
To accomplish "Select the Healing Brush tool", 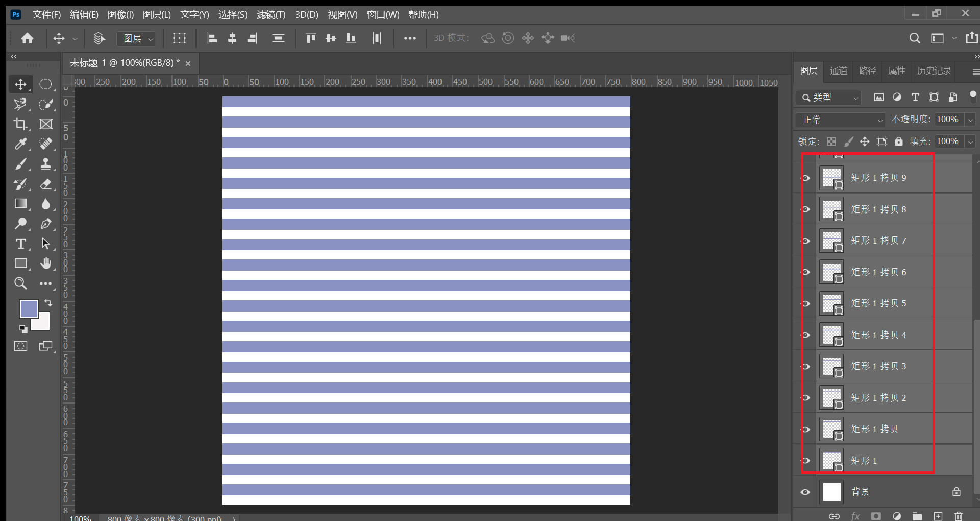I will tap(46, 144).
